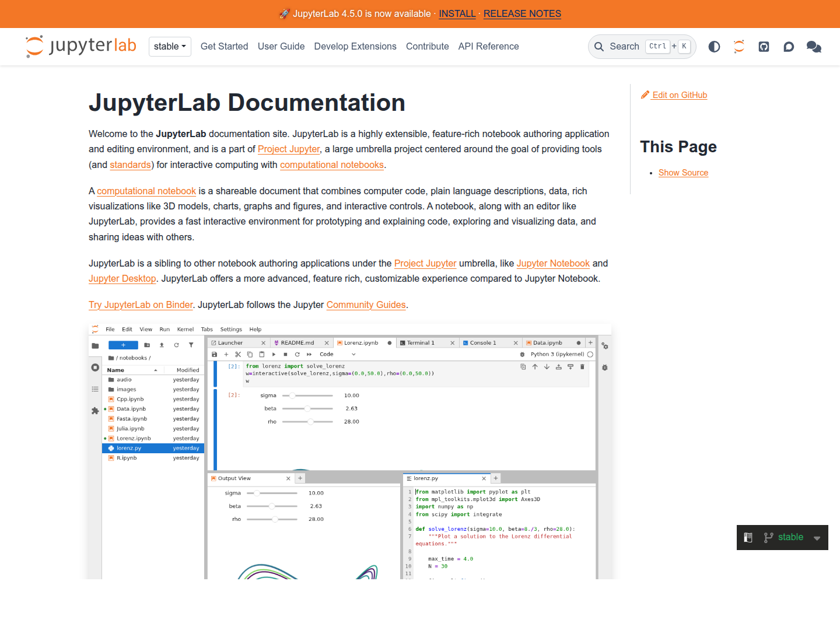Screen dimensions: 840x630
Task: Click Try JupyterLab on Binder
Action: [x=141, y=305]
